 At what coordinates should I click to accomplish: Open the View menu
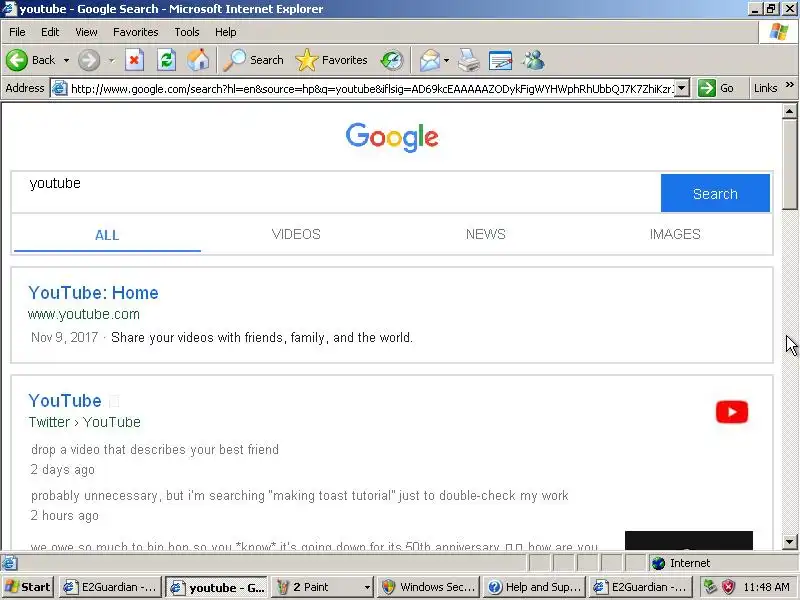[x=86, y=32]
